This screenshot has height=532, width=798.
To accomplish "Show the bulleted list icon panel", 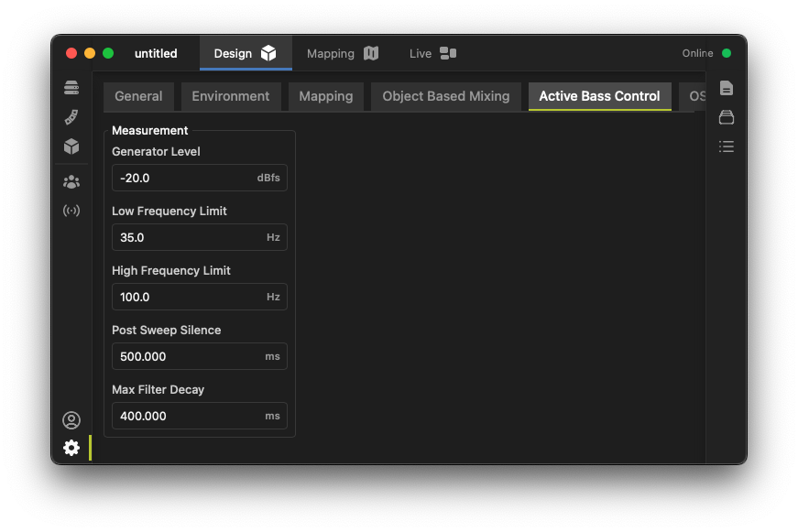I will click(727, 147).
